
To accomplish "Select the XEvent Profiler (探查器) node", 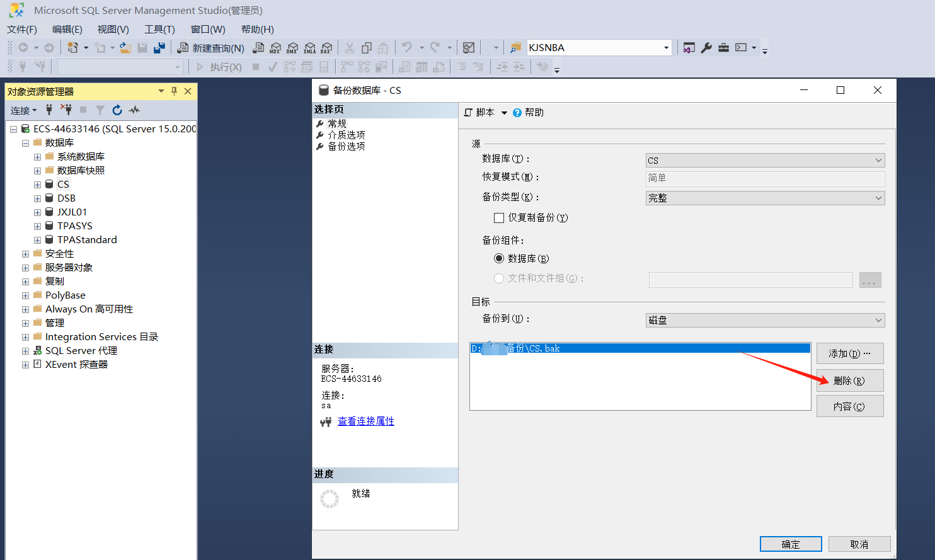I will [76, 365].
